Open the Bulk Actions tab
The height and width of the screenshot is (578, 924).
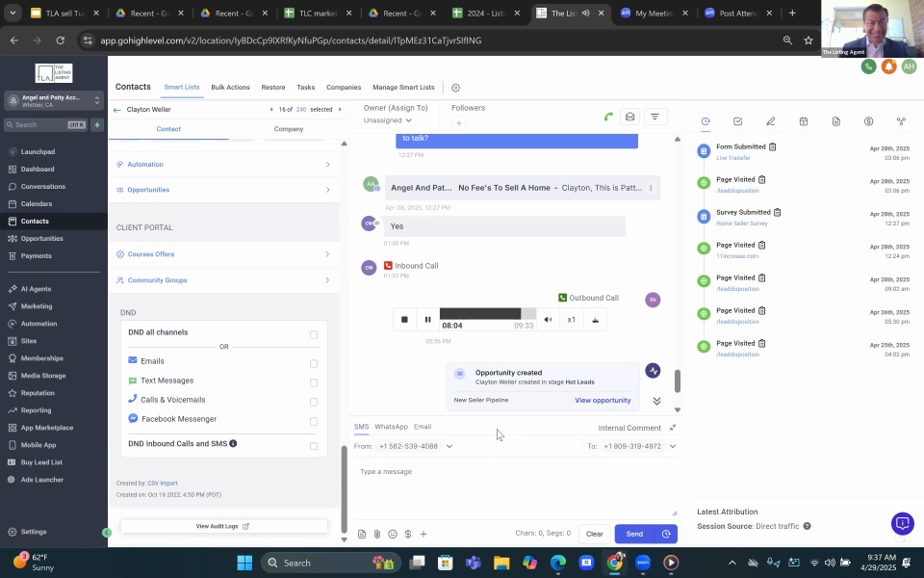click(x=230, y=88)
